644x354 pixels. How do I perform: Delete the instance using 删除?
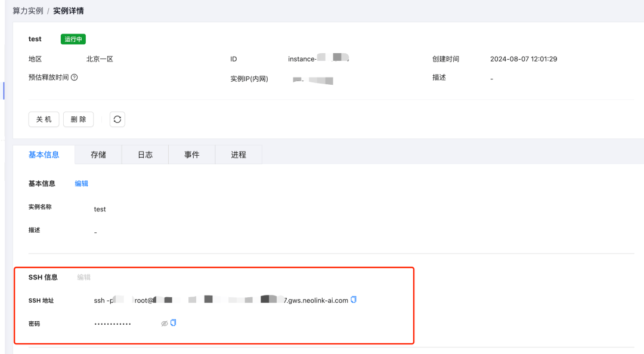point(78,119)
